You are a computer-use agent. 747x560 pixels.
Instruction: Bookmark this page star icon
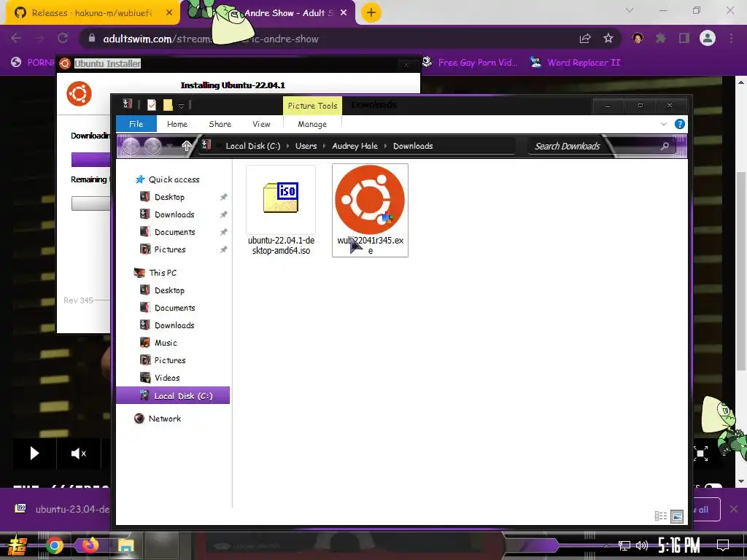tap(608, 39)
